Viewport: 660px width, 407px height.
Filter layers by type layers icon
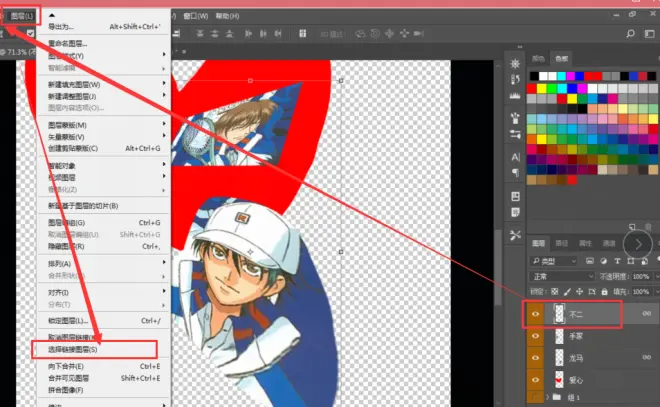pyautogui.click(x=617, y=261)
